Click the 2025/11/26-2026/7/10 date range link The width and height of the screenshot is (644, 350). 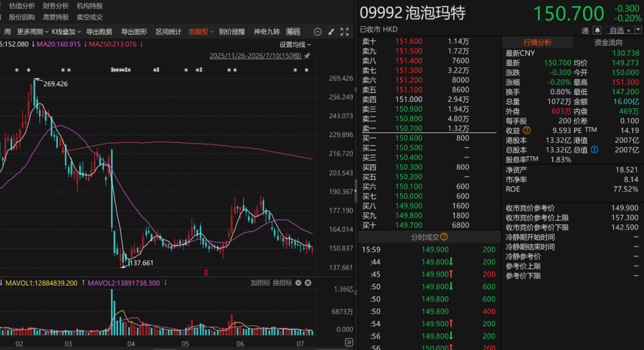[x=255, y=56]
